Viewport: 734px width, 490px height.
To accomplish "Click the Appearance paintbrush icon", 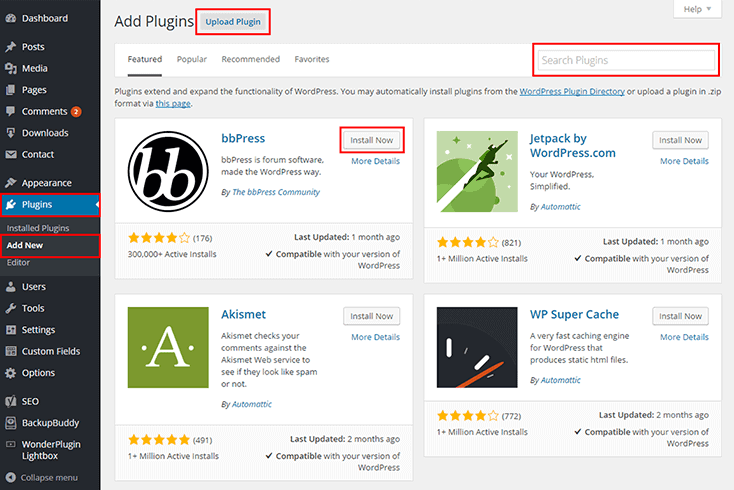I will (10, 183).
